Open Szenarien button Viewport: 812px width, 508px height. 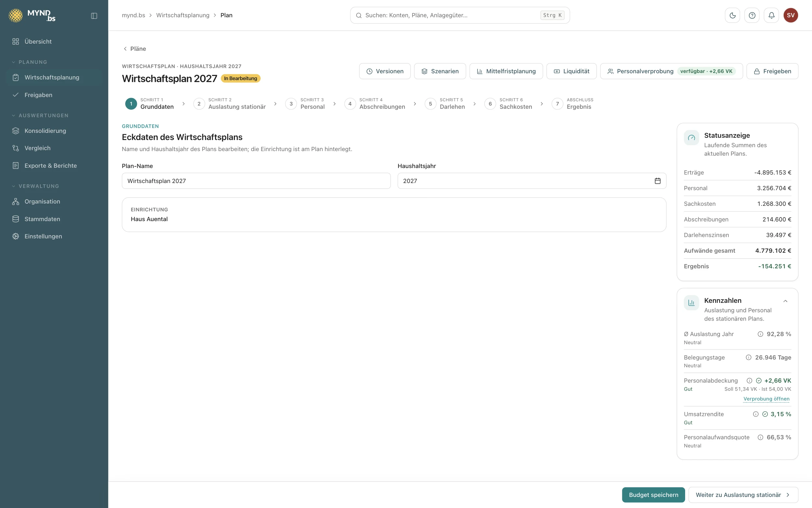click(440, 71)
